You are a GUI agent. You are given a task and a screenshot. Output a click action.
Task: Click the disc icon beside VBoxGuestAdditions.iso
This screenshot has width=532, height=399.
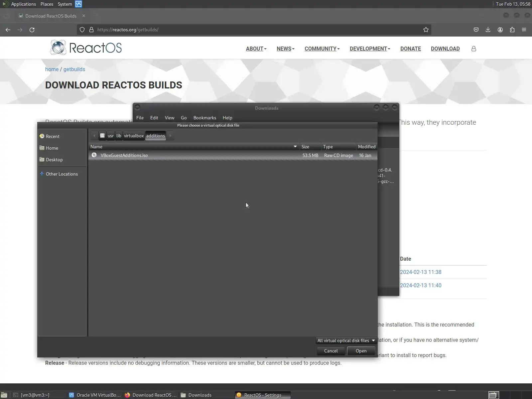point(94,155)
